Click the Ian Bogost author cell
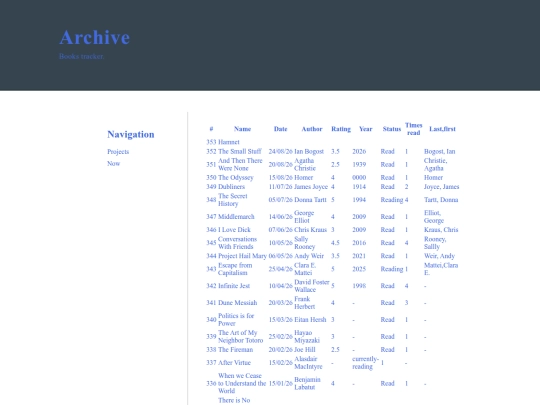The width and height of the screenshot is (540, 405). (x=309, y=152)
